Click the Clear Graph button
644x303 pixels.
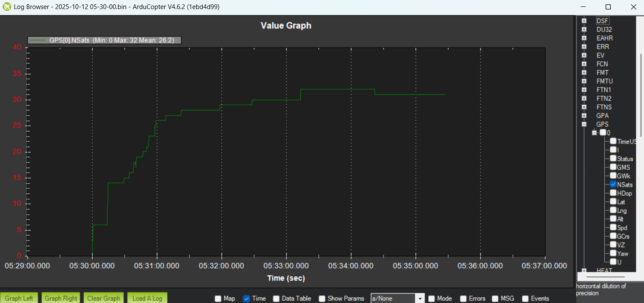[104, 297]
